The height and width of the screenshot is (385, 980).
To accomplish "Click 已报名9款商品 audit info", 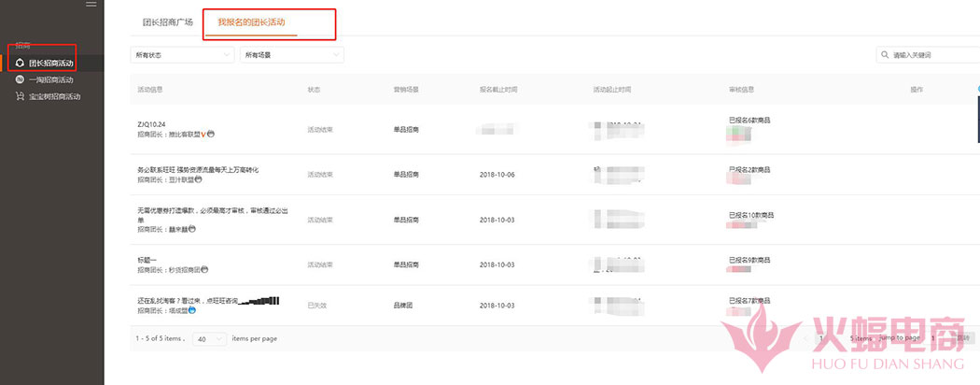I will pos(749,260).
